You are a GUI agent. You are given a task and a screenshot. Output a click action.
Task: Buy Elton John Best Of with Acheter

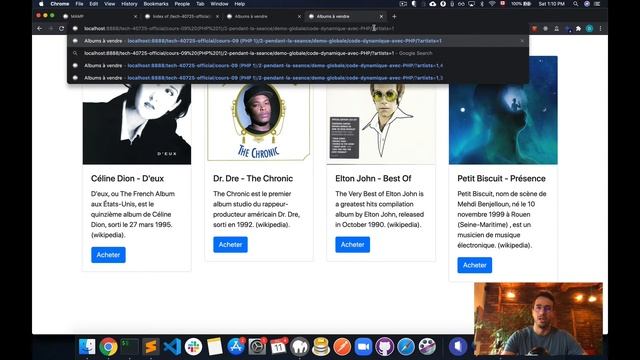coord(353,244)
